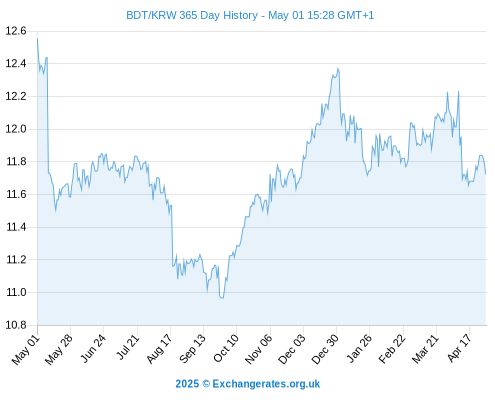
Task: Select the Feb 22 x-axis date label
Action: click(392, 349)
